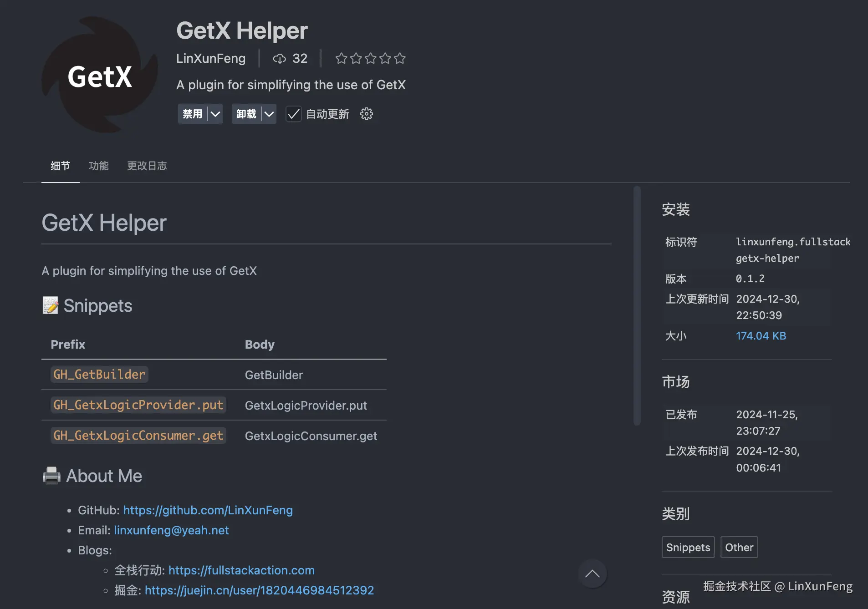Click the GetX extension logo
This screenshot has width=868, height=609.
[99, 75]
